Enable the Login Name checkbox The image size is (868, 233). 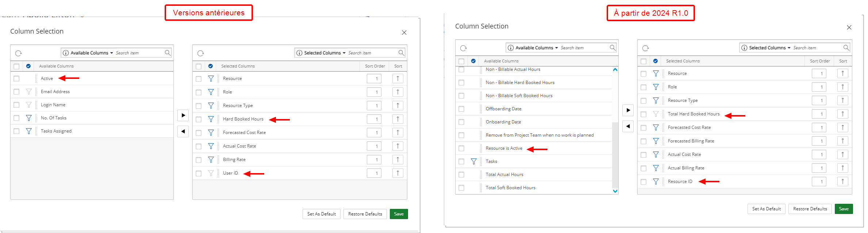click(16, 105)
